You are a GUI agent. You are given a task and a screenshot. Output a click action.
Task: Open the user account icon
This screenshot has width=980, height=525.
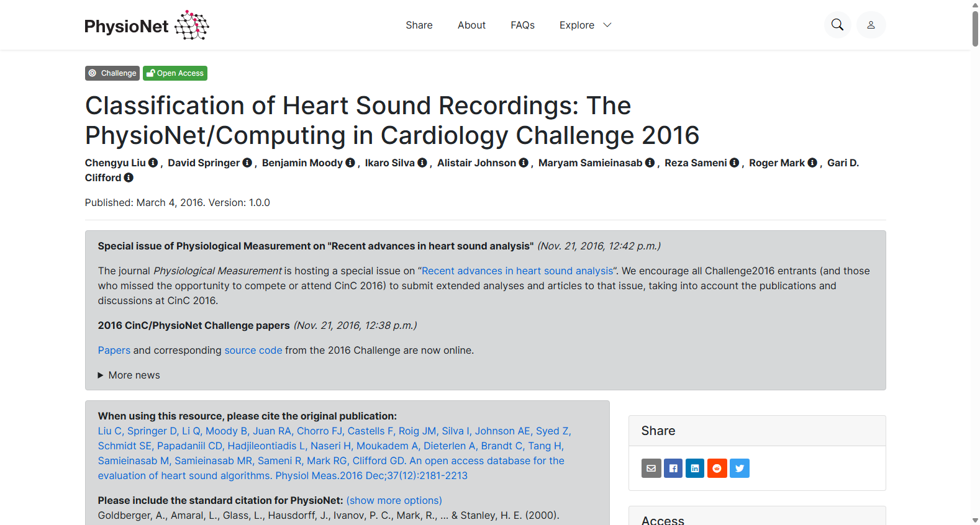pyautogui.click(x=871, y=25)
